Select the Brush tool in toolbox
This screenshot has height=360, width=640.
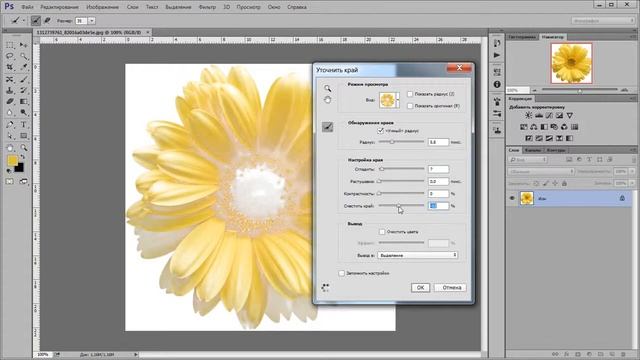click(24, 79)
